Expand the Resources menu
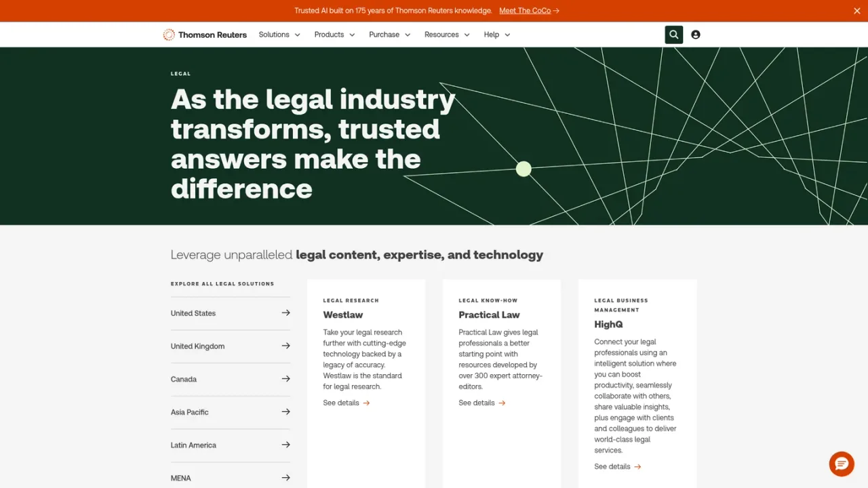This screenshot has width=868, height=488. (x=447, y=35)
